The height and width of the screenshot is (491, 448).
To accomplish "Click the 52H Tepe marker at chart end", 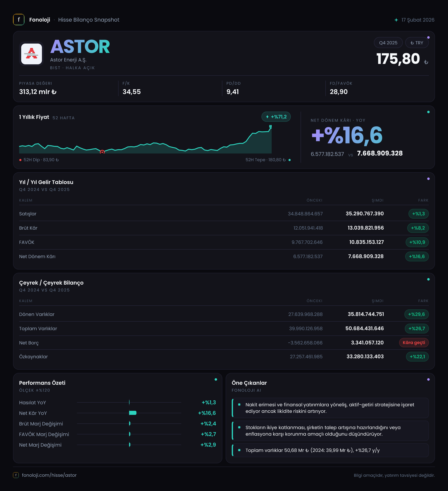I will coord(270,127).
